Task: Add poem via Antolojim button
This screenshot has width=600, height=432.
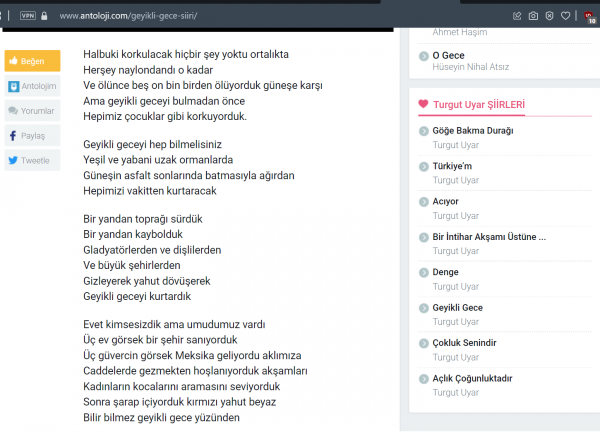Action: [x=32, y=86]
